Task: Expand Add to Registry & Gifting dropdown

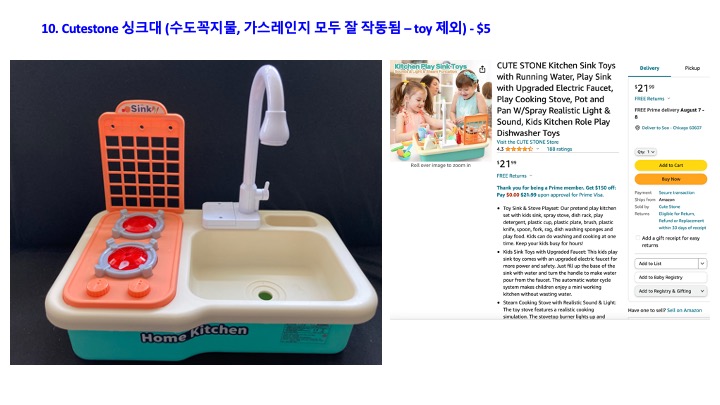Action: pos(670,291)
